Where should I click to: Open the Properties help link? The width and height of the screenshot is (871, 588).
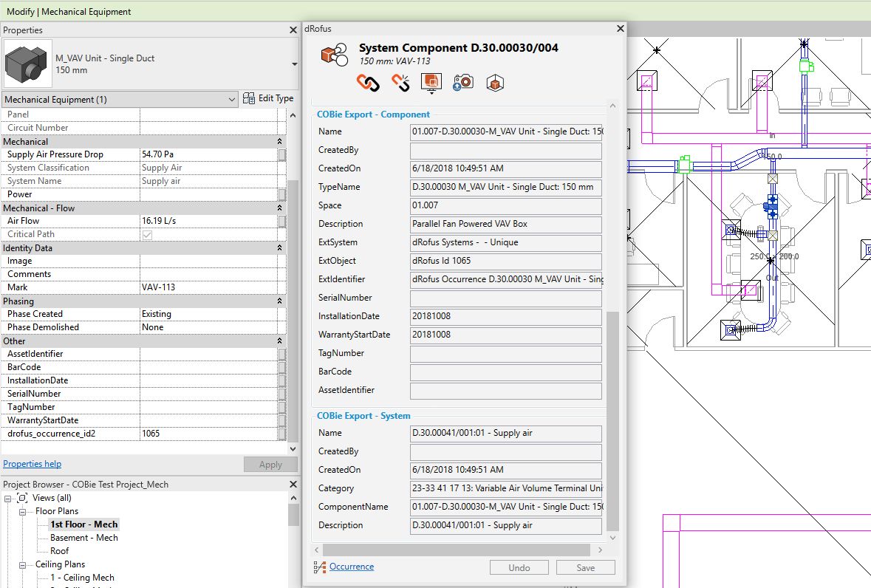tap(32, 464)
